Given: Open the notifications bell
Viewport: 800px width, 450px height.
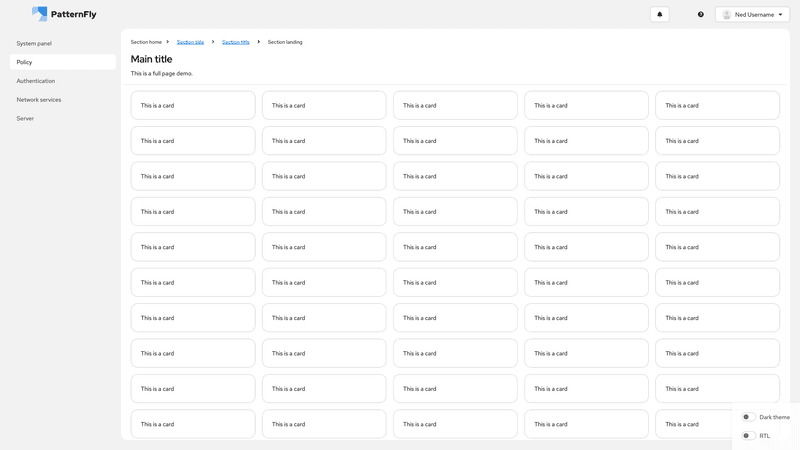Looking at the screenshot, I should coord(659,14).
